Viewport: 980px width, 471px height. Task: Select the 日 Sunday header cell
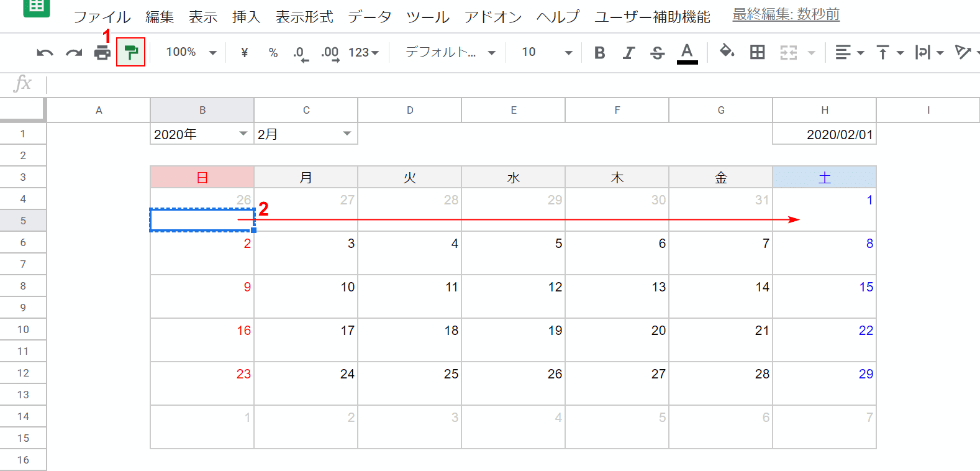click(x=202, y=177)
